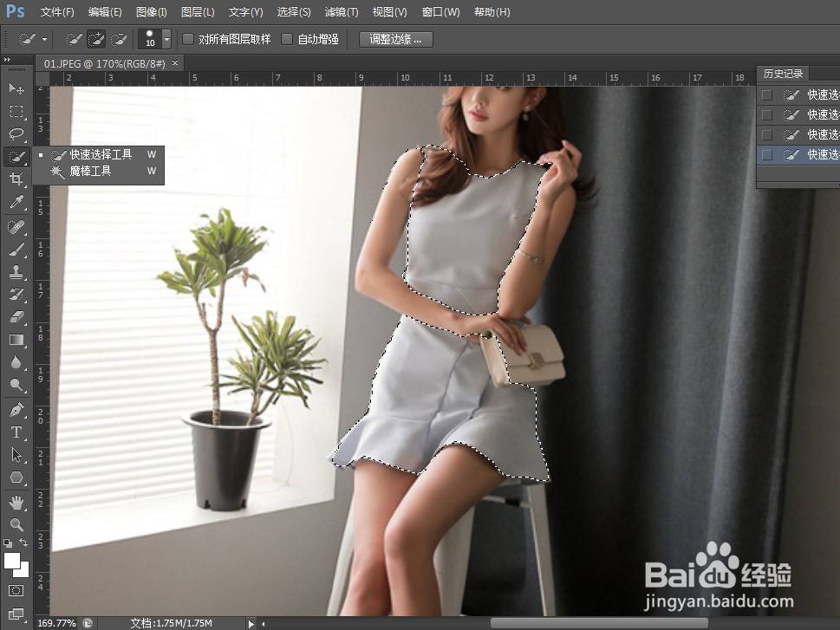
Task: Toggle history brush source for third history row
Action: pyautogui.click(x=767, y=135)
